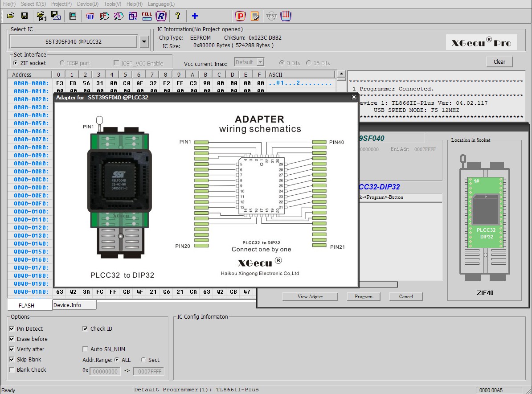Open the Tools(V) menu
Viewport: 532px width, 394px height.
[112, 4]
